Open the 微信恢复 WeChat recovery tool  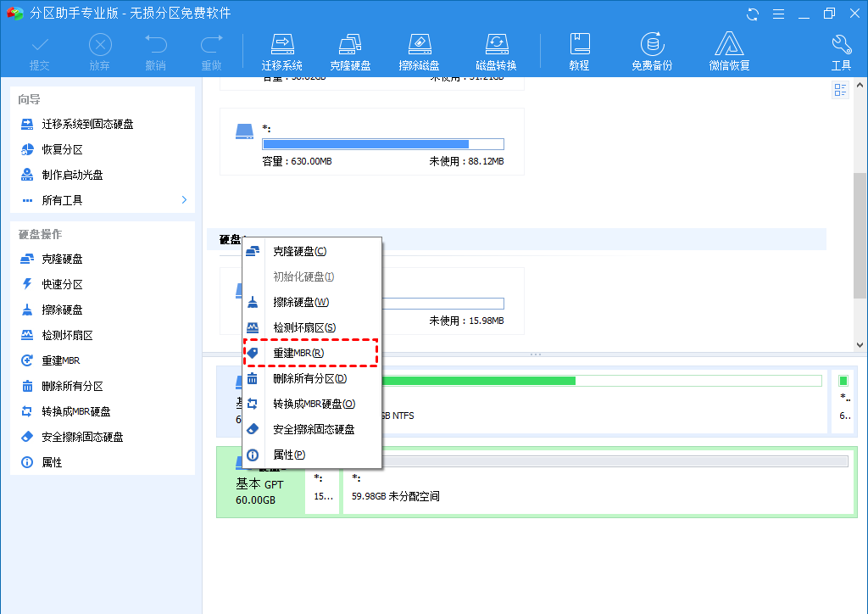[729, 49]
